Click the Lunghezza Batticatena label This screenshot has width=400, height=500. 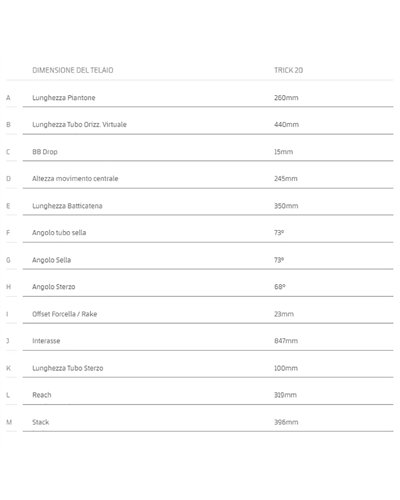click(x=67, y=206)
